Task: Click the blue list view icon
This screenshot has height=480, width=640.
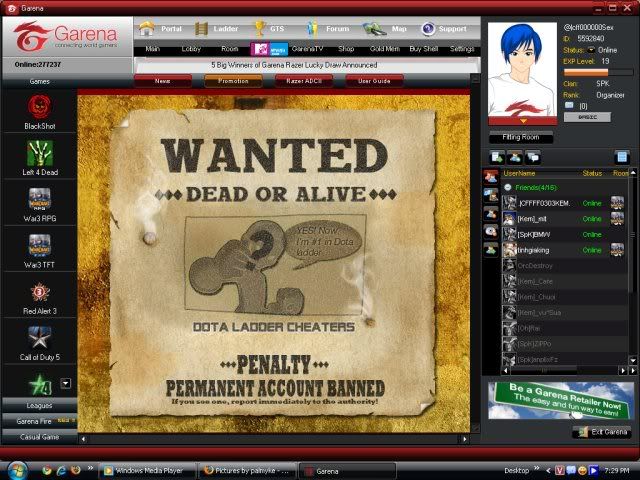Action: pos(622,157)
